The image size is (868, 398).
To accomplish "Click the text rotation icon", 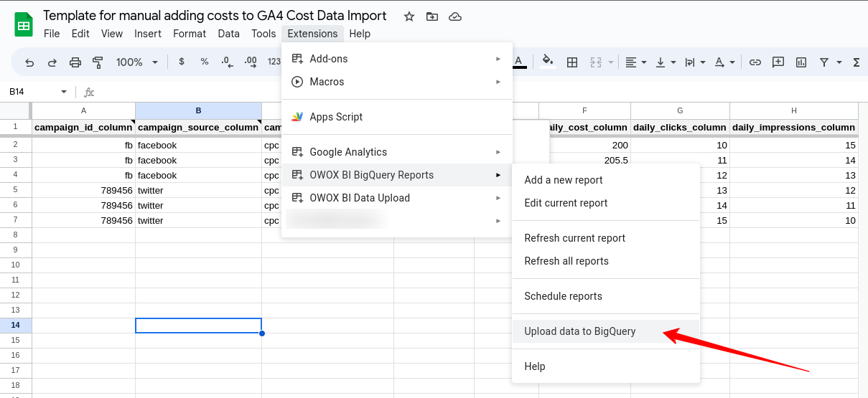I will 719,62.
